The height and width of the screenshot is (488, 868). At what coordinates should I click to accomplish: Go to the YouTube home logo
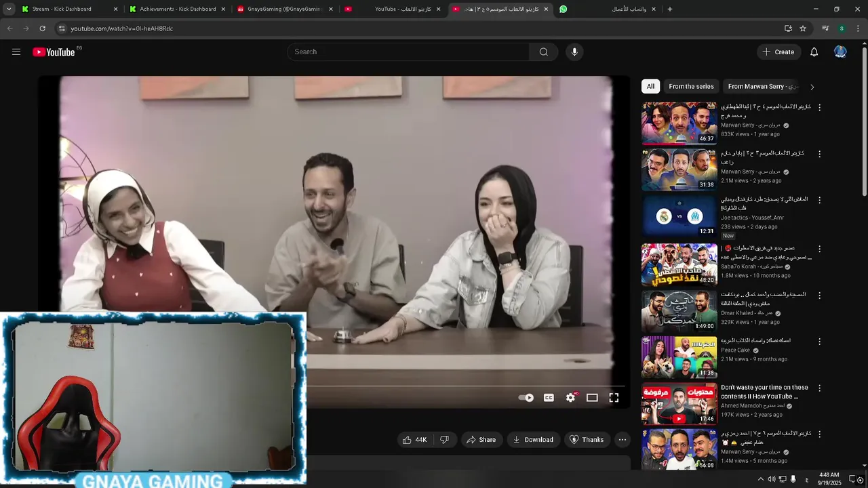[x=54, y=52]
